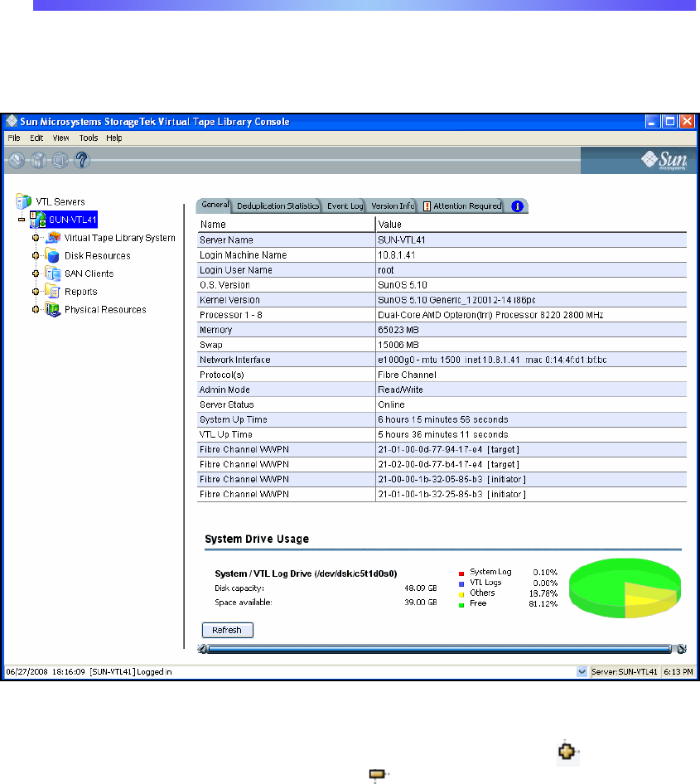Image resolution: width=700 pixels, height=784 pixels.
Task: Expand the SAN Clients node
Action: [x=36, y=273]
